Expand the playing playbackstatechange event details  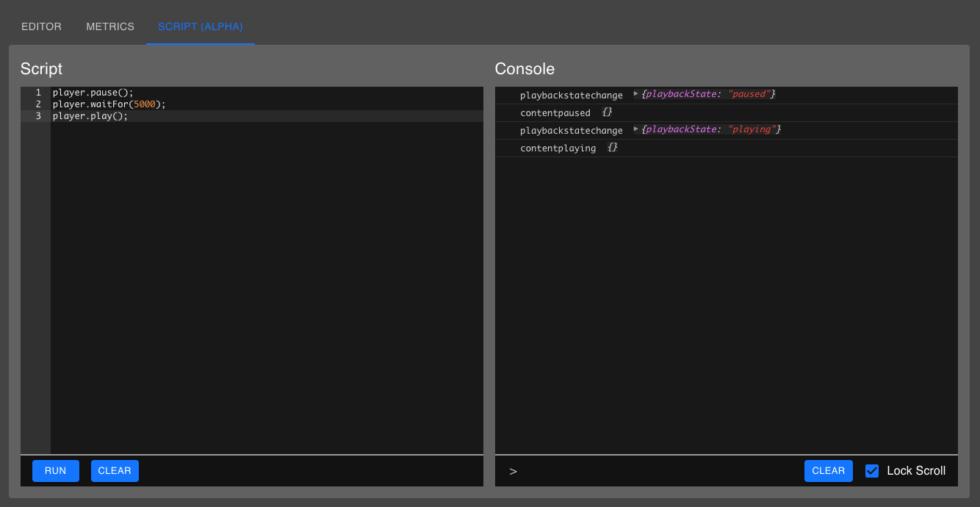click(635, 129)
